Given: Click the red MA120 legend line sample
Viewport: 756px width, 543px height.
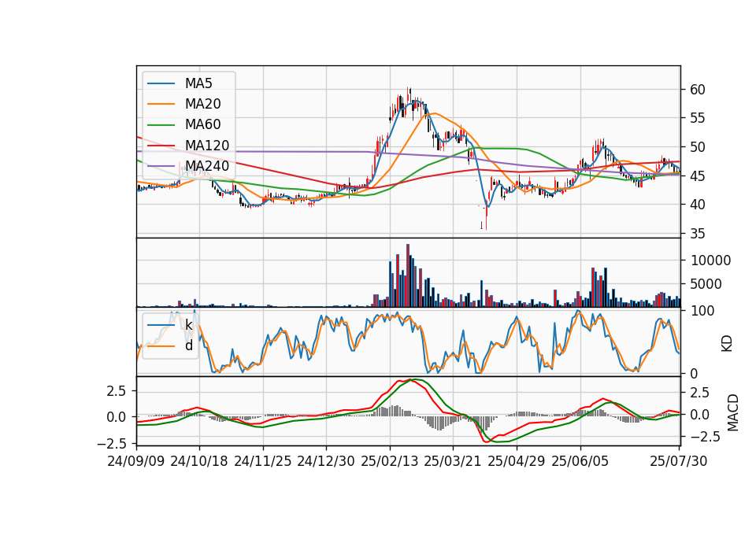Looking at the screenshot, I should [x=161, y=146].
